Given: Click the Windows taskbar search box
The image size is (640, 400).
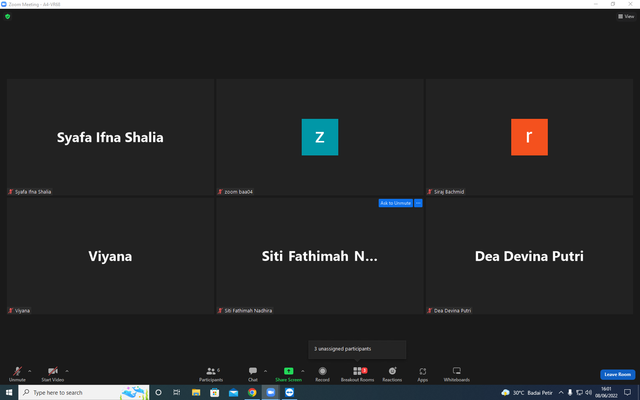Looking at the screenshot, I should (84, 392).
